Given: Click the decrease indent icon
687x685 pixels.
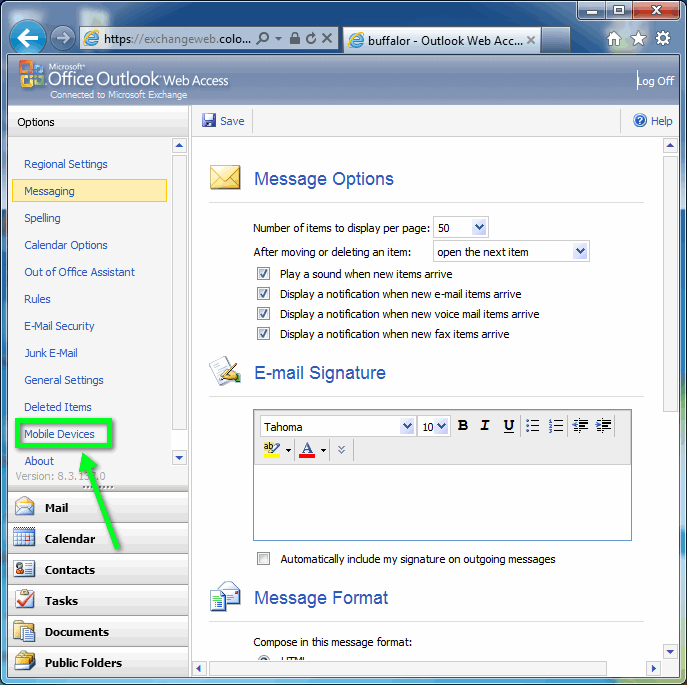Looking at the screenshot, I should 581,426.
